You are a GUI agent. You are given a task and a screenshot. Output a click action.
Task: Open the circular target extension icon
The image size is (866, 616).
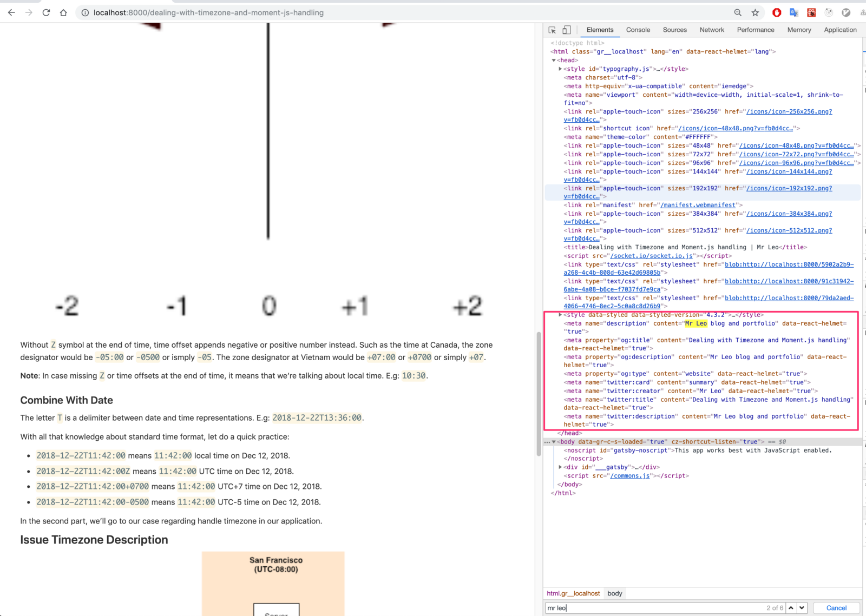point(829,12)
